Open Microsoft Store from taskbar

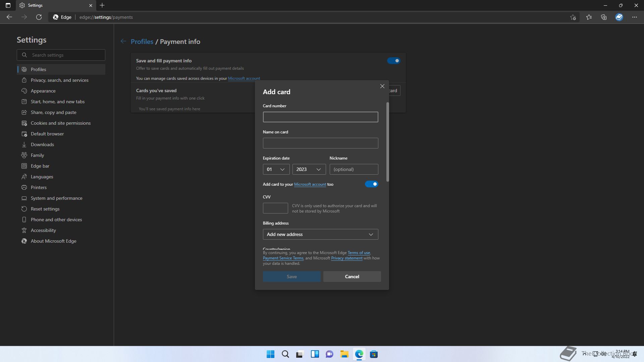click(x=374, y=354)
